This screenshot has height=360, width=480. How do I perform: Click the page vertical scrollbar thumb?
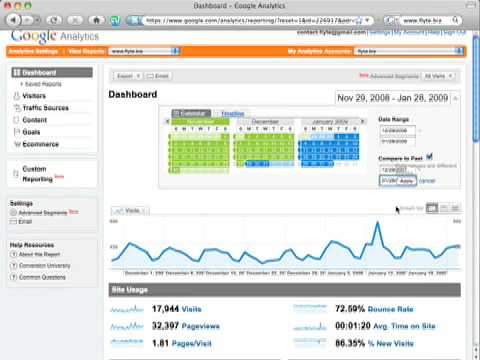click(x=476, y=90)
